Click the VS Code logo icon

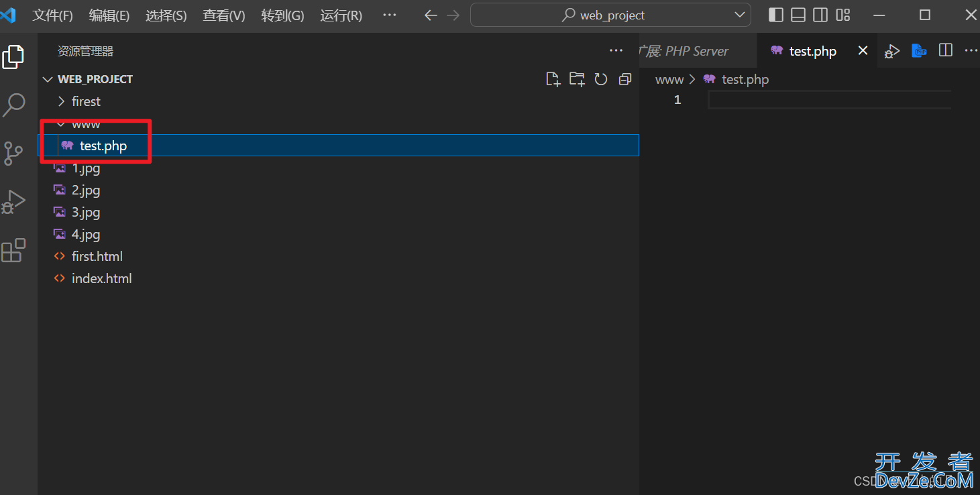point(7,15)
